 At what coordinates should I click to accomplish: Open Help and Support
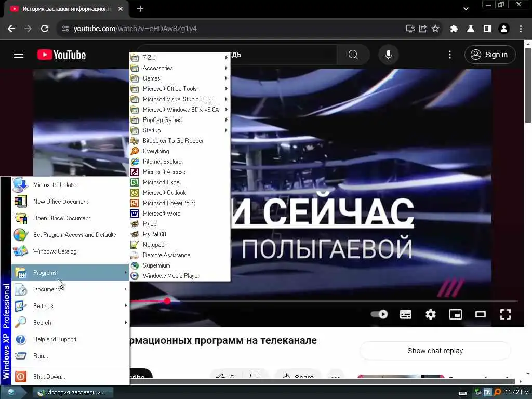click(70, 339)
